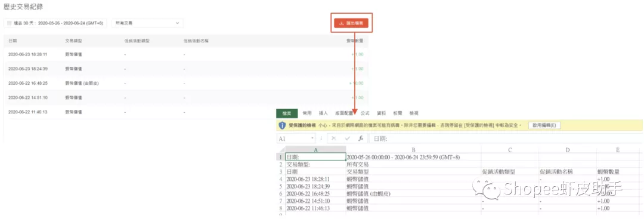Screen dimensions: 644x219
Task: Switch to the Excel 資料 (Data) tab
Action: pyautogui.click(x=381, y=113)
